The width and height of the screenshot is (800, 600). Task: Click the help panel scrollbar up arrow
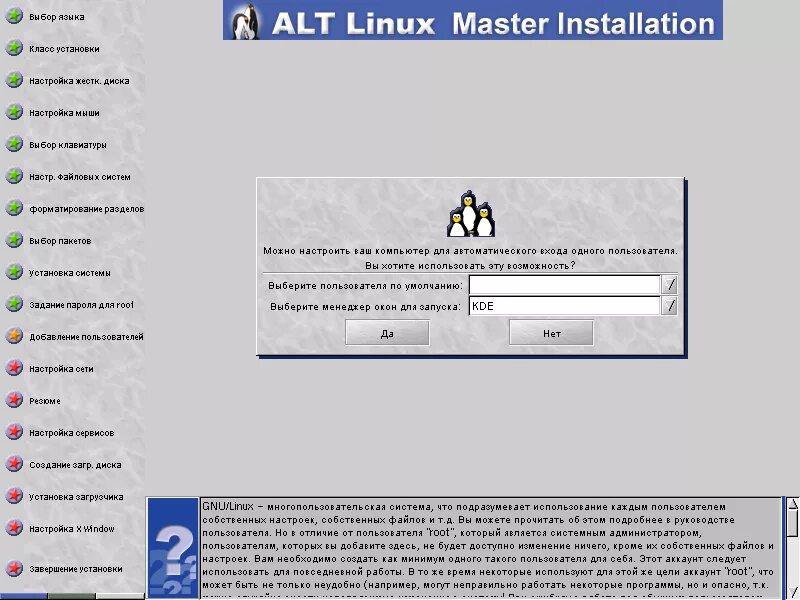pyautogui.click(x=792, y=504)
